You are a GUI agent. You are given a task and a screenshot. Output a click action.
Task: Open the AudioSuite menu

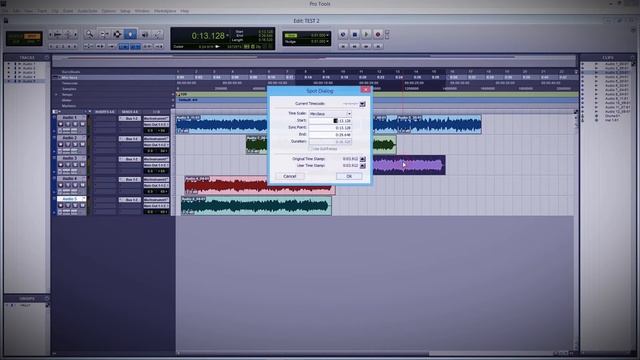[x=88, y=11]
